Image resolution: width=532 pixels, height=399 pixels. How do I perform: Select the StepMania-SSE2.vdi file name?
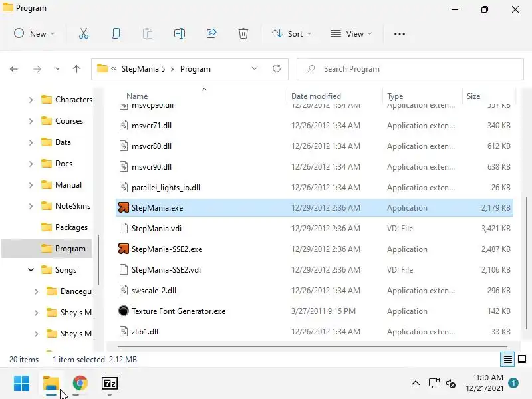(x=166, y=270)
